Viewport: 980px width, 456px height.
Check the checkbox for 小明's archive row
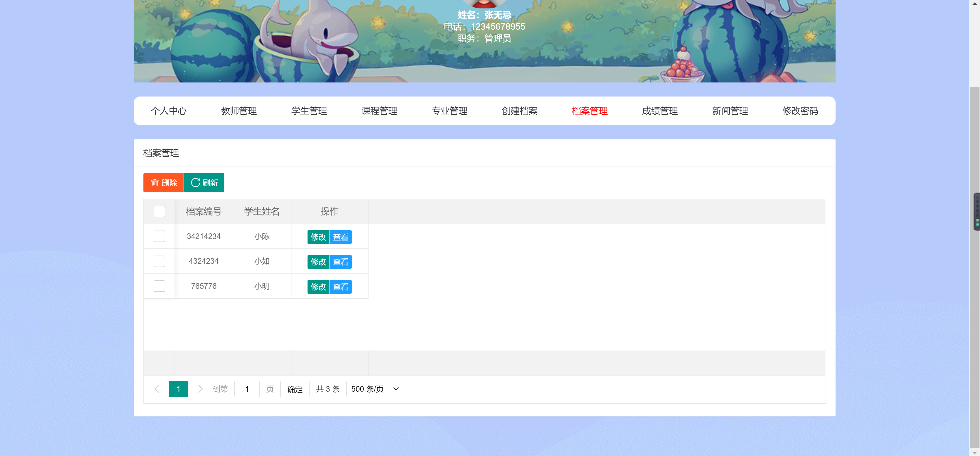[159, 286]
